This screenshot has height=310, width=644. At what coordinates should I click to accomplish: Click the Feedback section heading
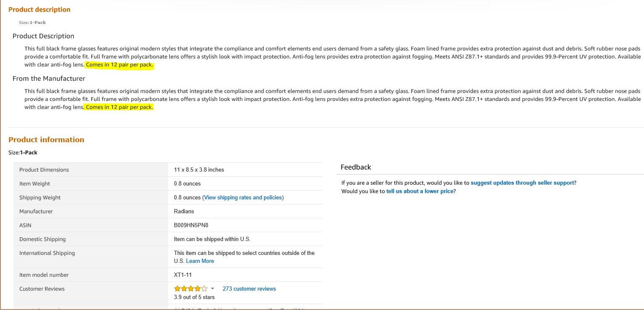tap(356, 167)
